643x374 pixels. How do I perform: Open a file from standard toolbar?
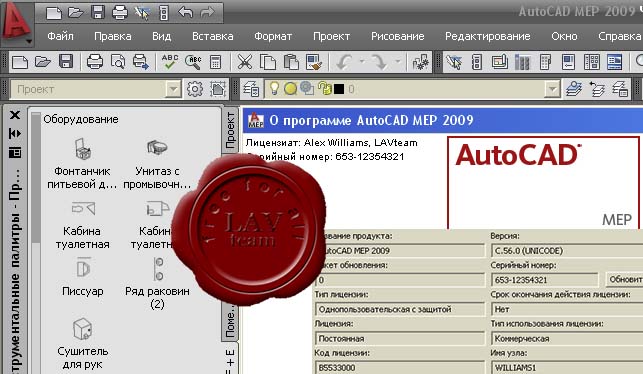[43, 62]
